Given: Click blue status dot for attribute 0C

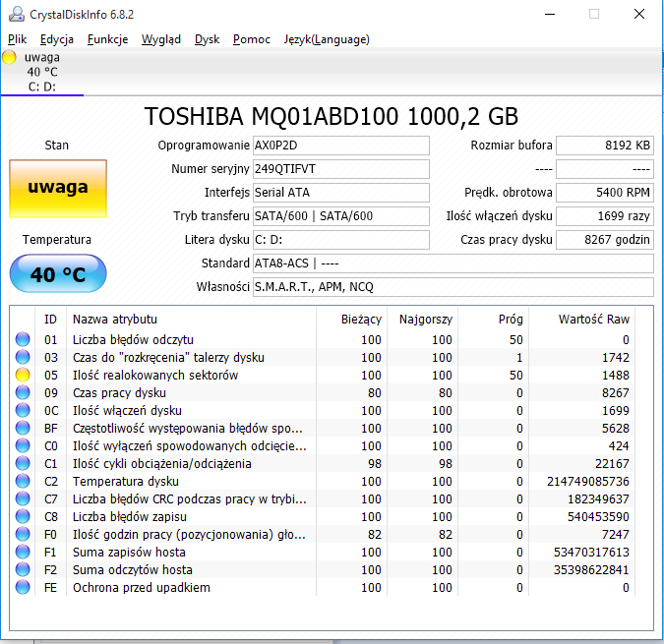Looking at the screenshot, I should coord(23,410).
